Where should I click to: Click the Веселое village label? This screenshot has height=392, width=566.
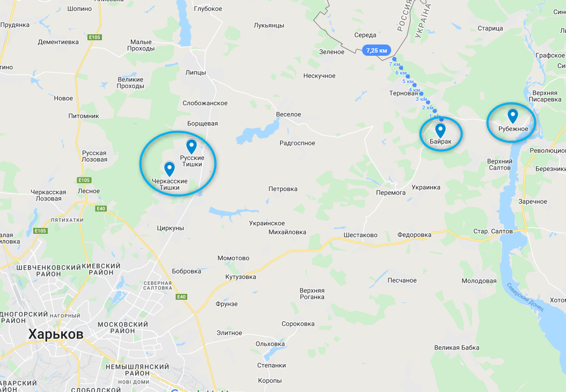pyautogui.click(x=289, y=114)
